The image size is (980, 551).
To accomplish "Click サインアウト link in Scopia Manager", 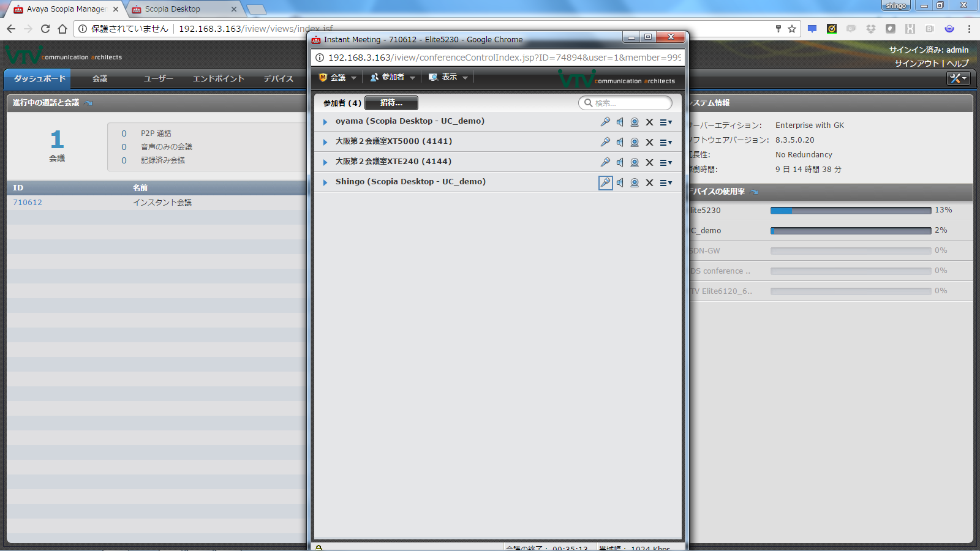I will point(916,63).
